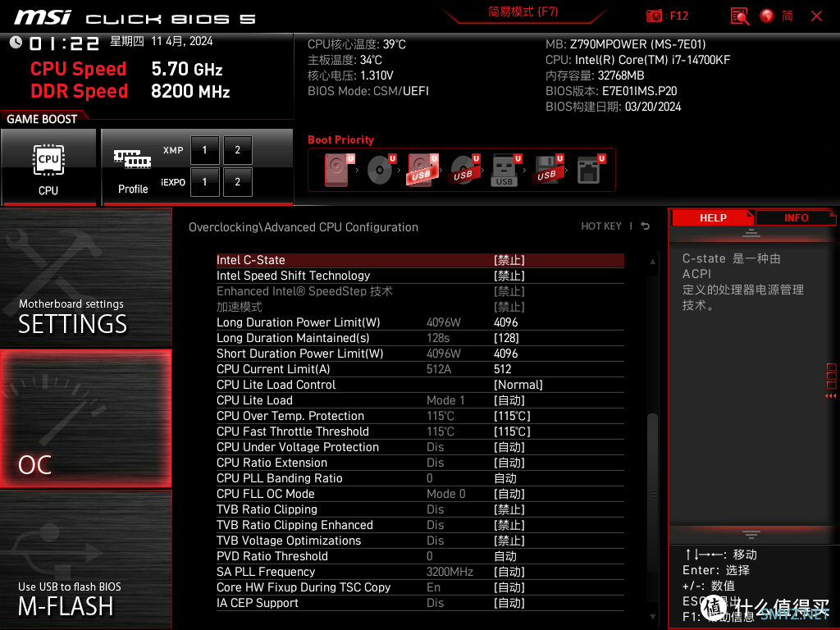Switch to the INFO tab

(x=796, y=218)
